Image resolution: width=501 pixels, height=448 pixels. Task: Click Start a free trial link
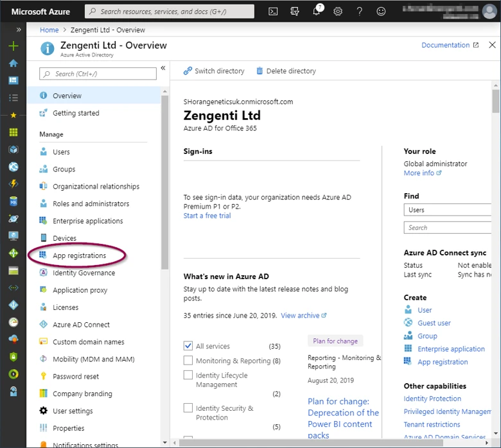click(x=207, y=216)
